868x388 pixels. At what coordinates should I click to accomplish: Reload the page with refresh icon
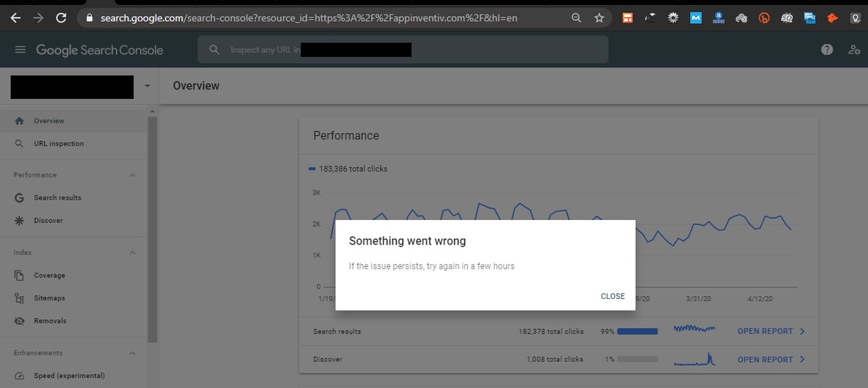[61, 17]
